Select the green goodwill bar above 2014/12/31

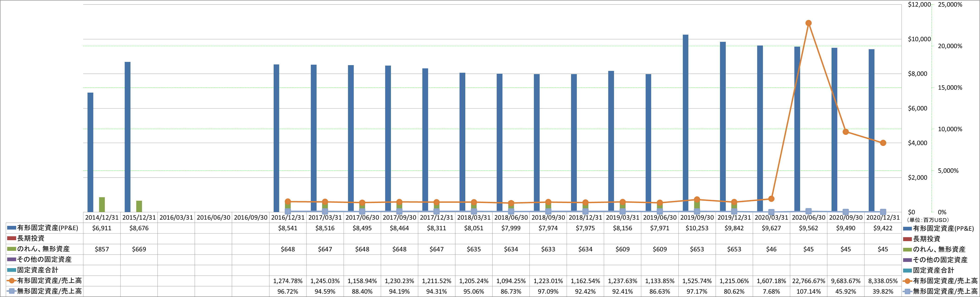point(102,205)
